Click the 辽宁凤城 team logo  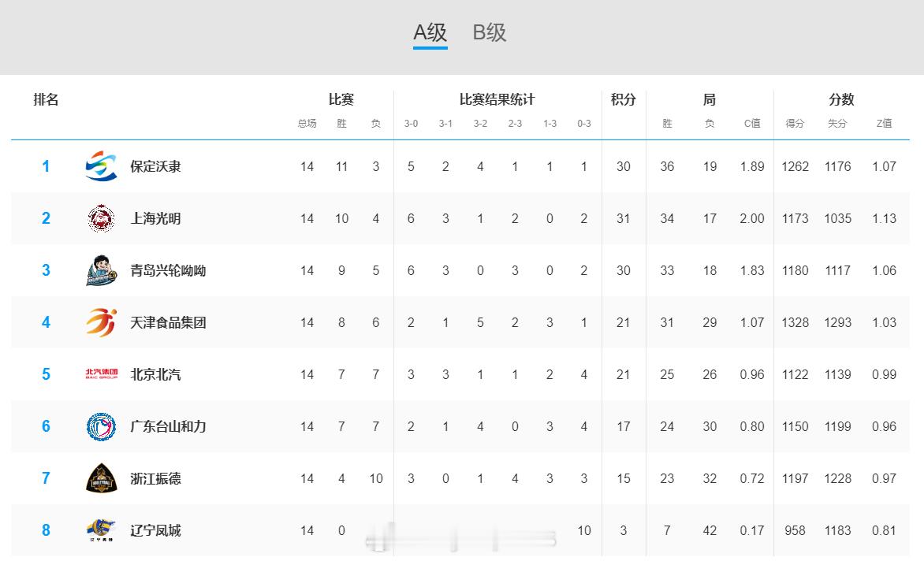pos(101,530)
